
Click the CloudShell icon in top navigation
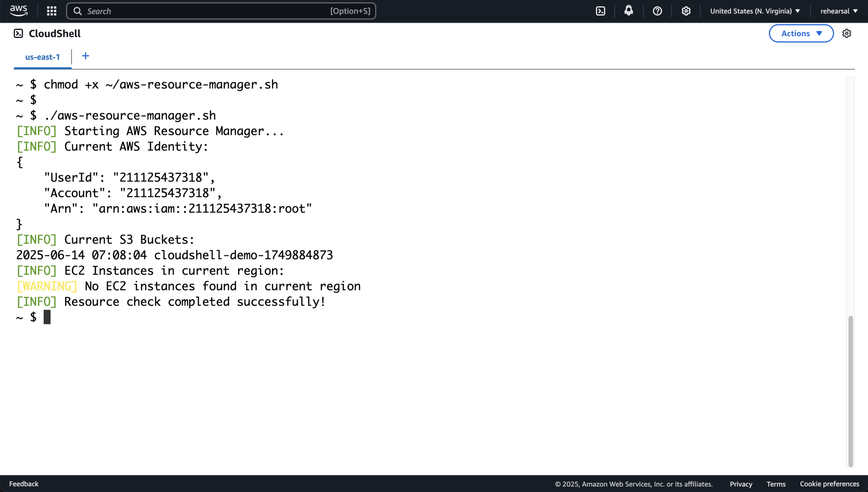tap(600, 11)
